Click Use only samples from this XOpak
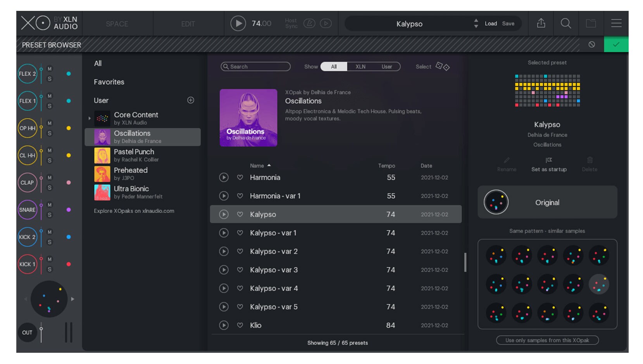Screen dimensions: 643x364 [x=547, y=340]
